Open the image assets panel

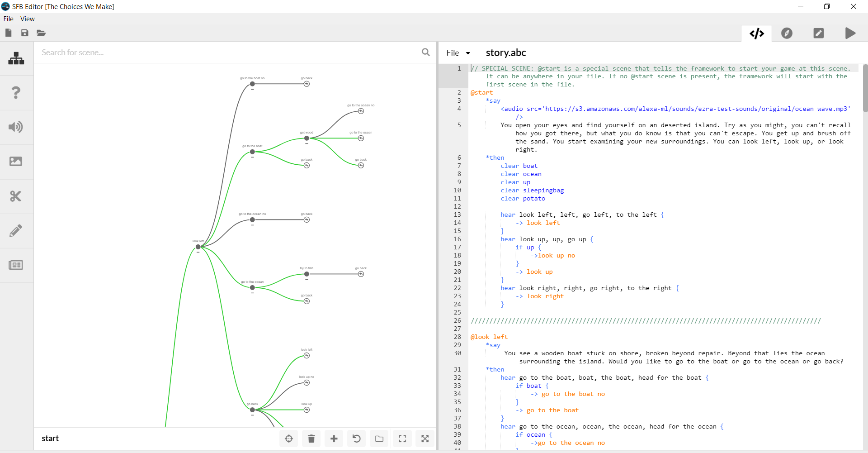click(16, 162)
